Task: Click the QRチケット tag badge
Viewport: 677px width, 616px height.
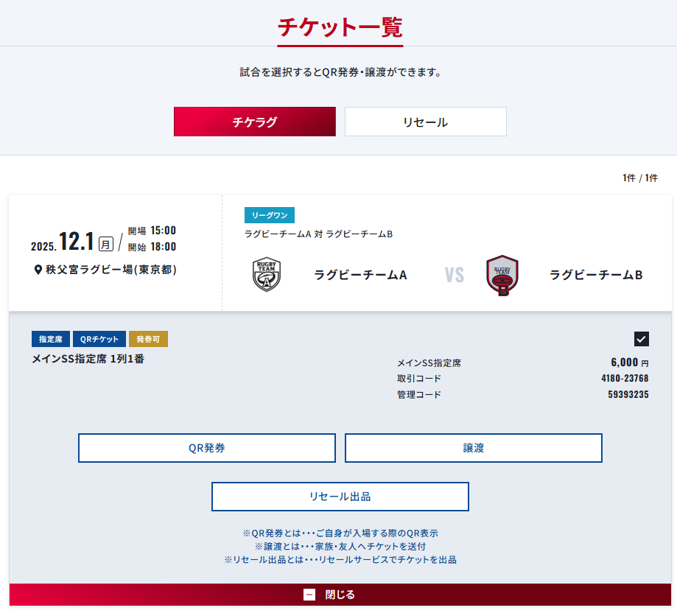Action: click(x=99, y=339)
